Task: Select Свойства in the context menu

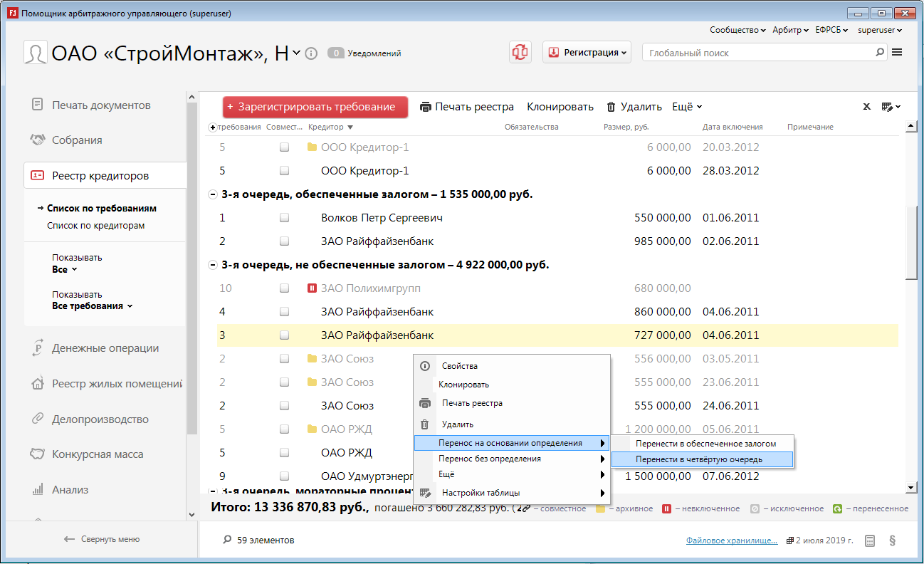Action: click(460, 366)
